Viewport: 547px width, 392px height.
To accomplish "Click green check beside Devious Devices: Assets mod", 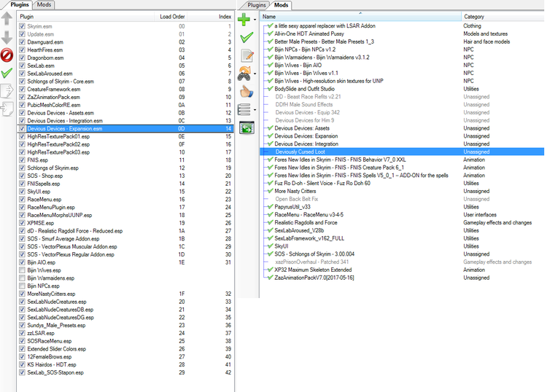I will pos(270,128).
